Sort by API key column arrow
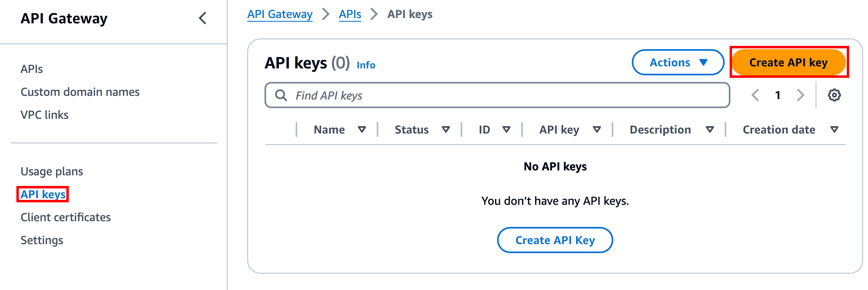This screenshot has width=868, height=290. 597,130
